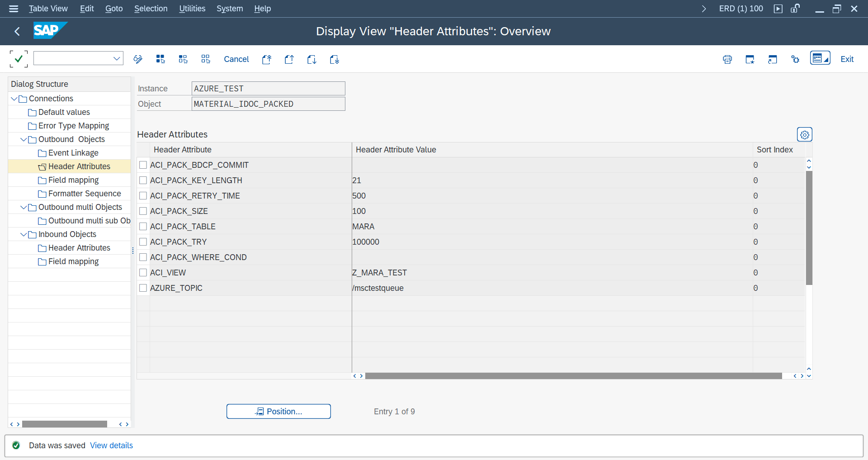Click the Object field MATERIAL_IDOC_PACKED
868x460 pixels.
pos(269,104)
